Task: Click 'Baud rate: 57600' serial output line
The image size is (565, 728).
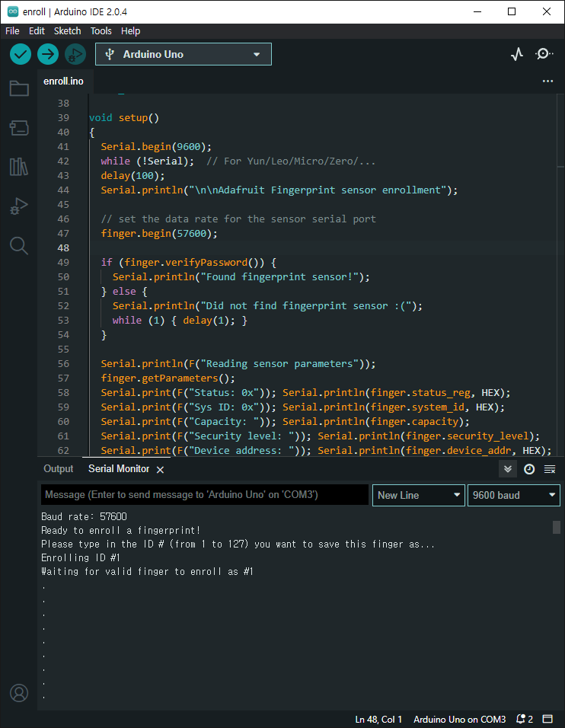Action: tap(84, 517)
